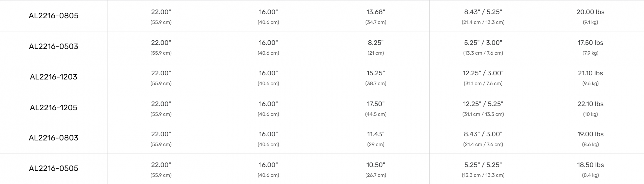Select the AL2216-0503 model cell

(54, 46)
